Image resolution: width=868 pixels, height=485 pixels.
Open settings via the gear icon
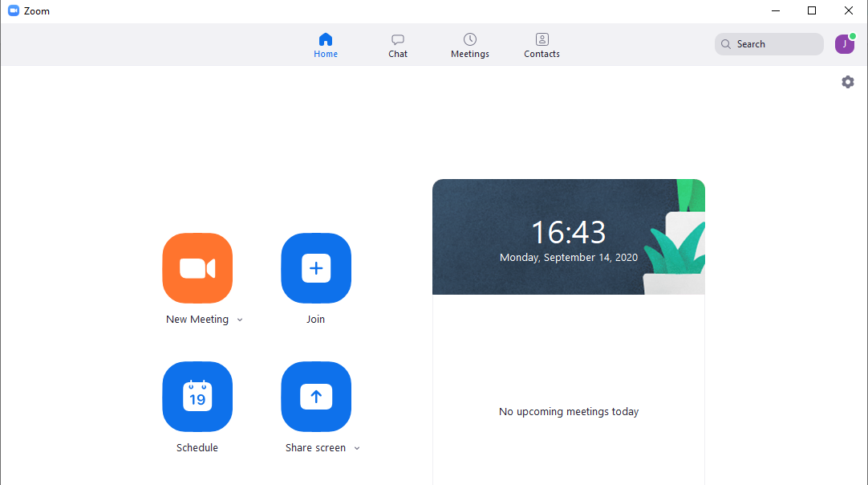[x=847, y=82]
